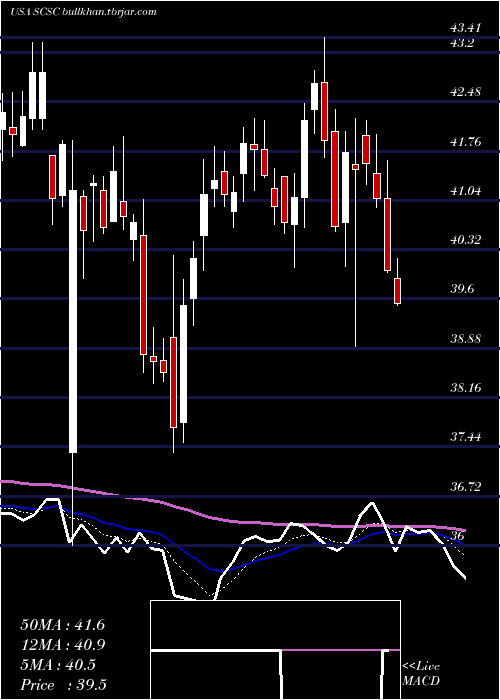
Task: Click the 38.16 price axis label
Action: click(x=466, y=388)
